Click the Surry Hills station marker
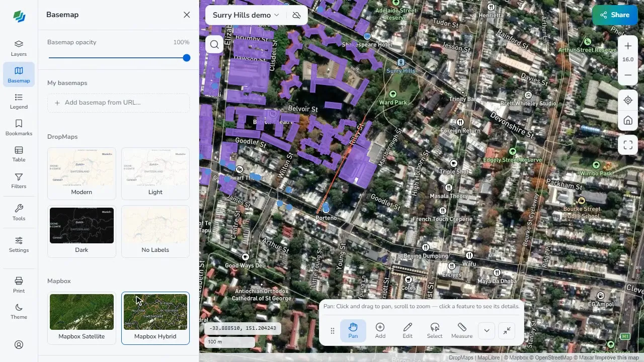The image size is (644, 362). click(401, 62)
